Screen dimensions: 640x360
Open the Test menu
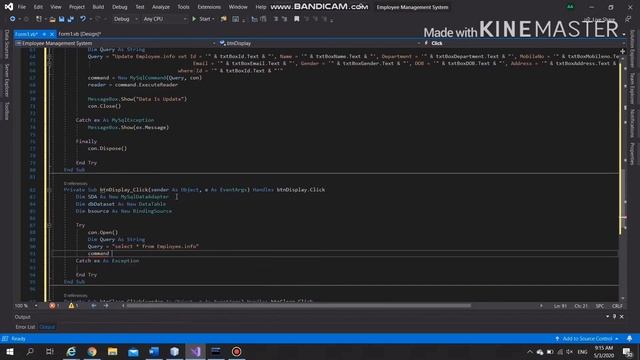coord(140,7)
